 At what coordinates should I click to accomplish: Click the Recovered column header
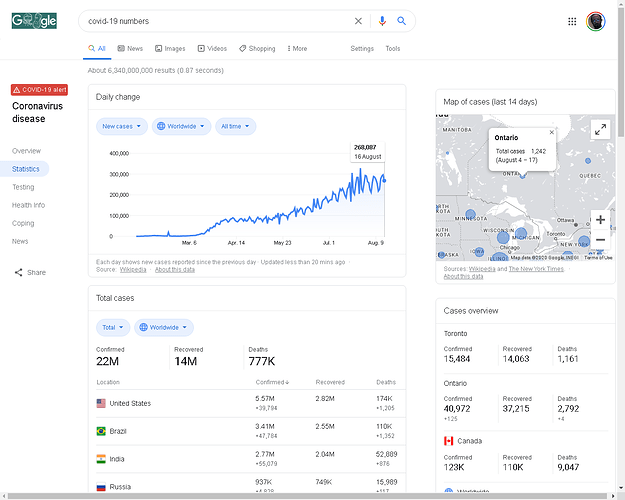pos(330,382)
